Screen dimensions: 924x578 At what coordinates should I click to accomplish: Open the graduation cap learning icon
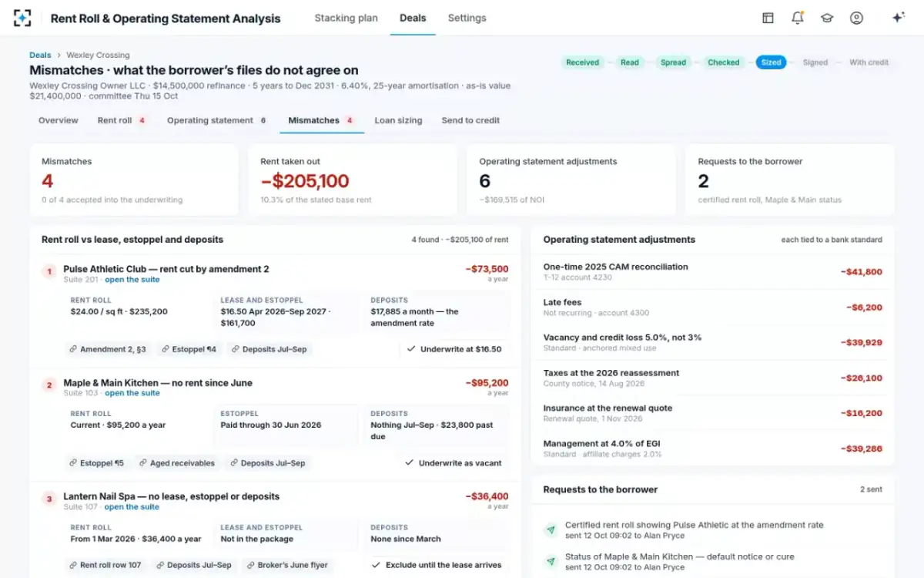coord(827,18)
